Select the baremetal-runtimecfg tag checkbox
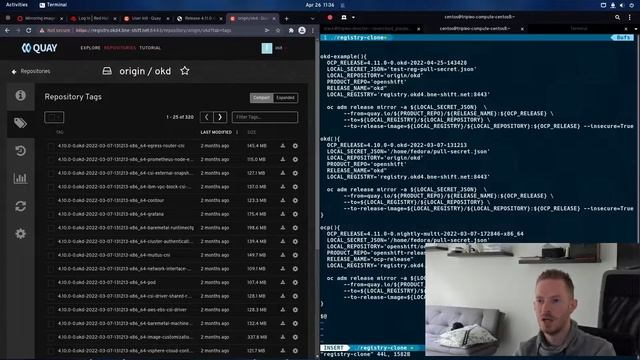The height and width of the screenshot is (360, 640). [51, 228]
